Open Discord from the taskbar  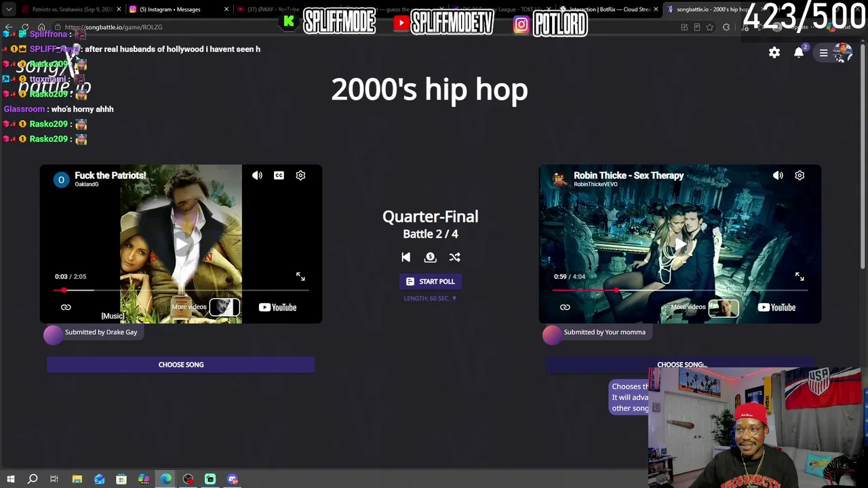(x=233, y=480)
